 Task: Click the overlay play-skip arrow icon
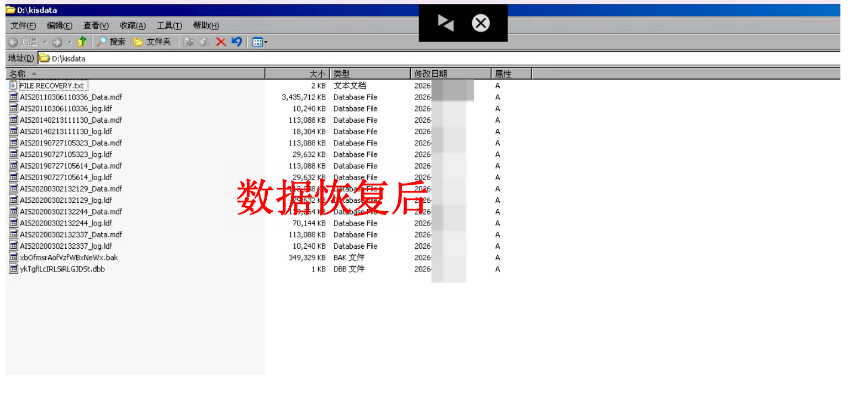445,23
